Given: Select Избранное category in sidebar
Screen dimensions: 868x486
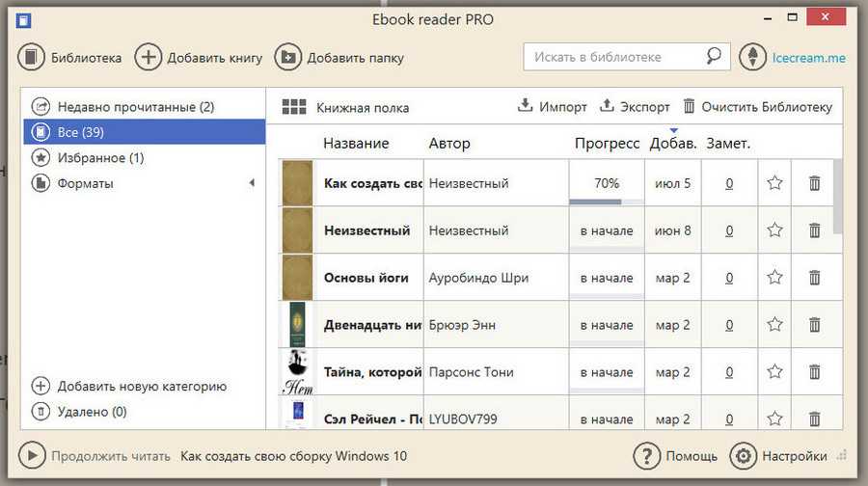Looking at the screenshot, I should (x=100, y=157).
